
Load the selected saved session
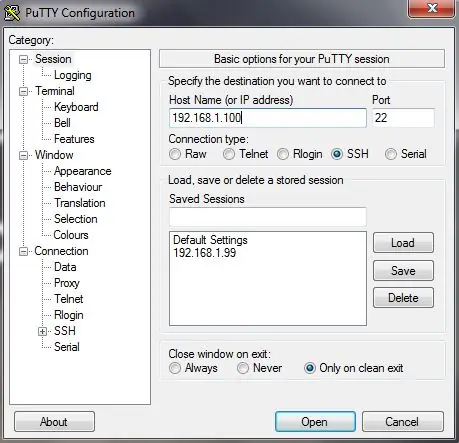(x=403, y=243)
